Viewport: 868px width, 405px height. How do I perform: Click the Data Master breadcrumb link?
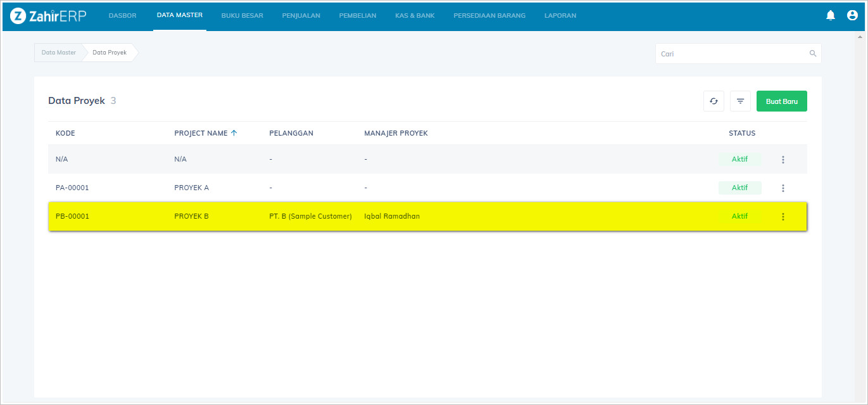click(58, 53)
